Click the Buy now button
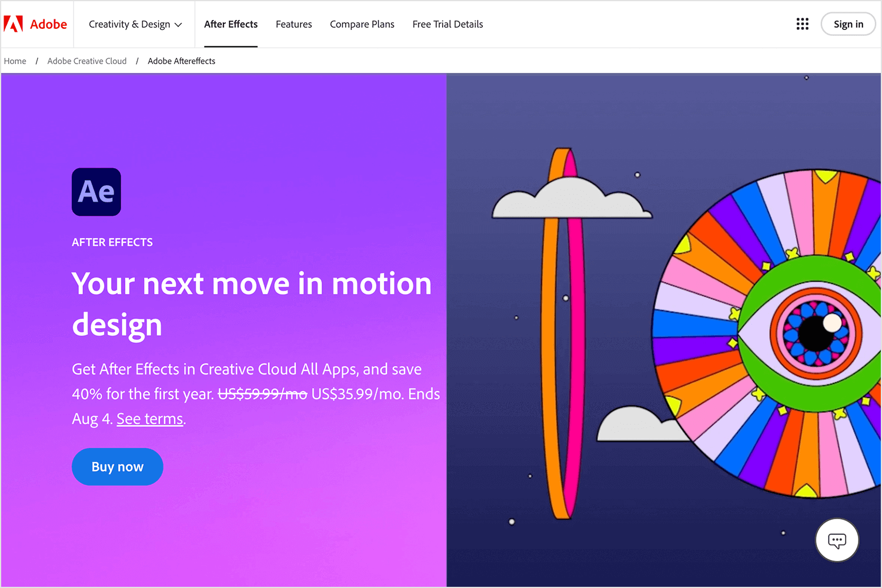The width and height of the screenshot is (882, 588). 118,467
